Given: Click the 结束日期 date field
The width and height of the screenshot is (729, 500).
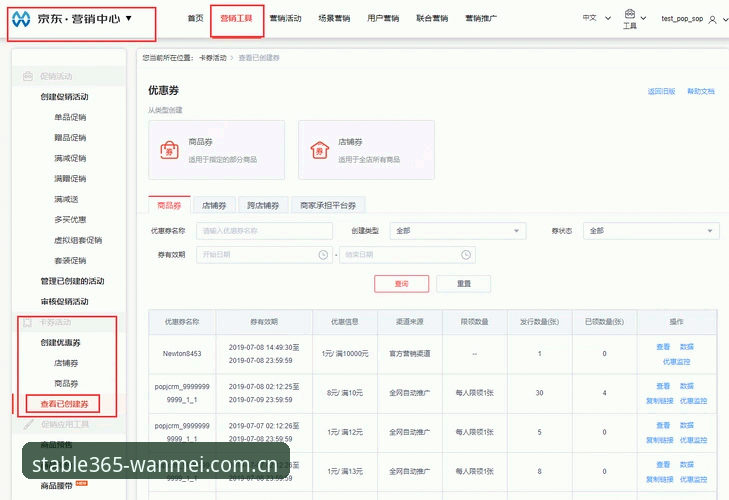Looking at the screenshot, I should click(407, 254).
